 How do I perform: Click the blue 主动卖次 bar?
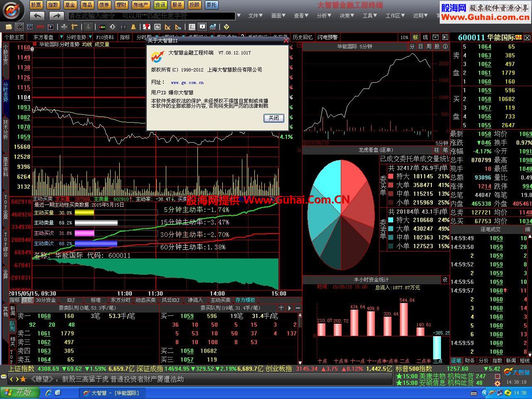(96, 244)
